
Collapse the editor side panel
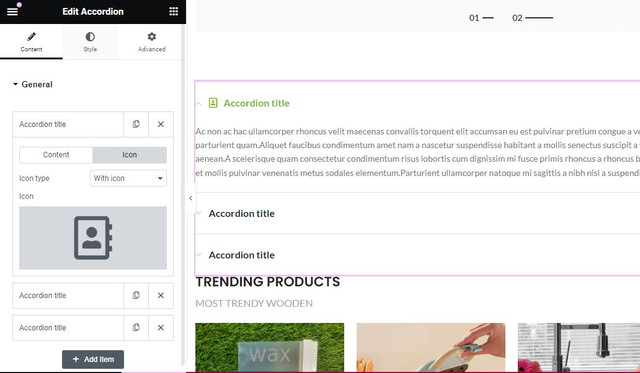pyautogui.click(x=191, y=198)
